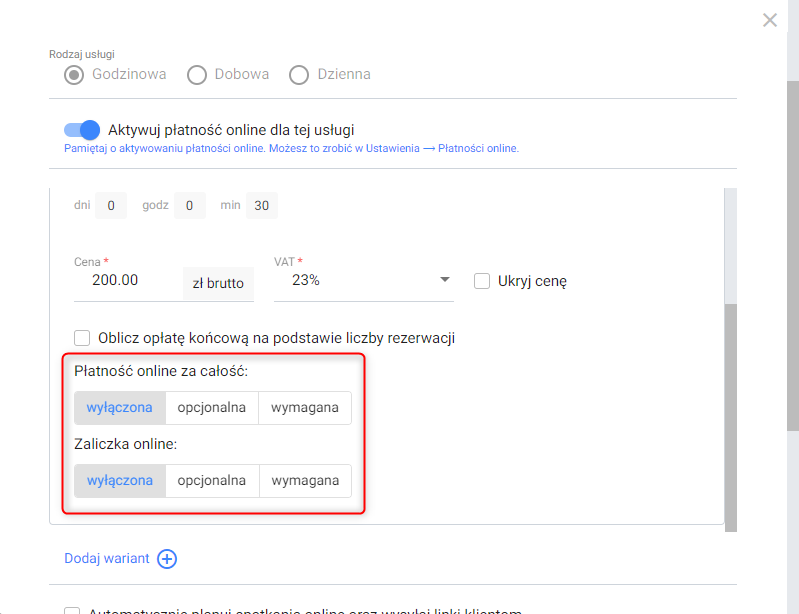Image resolution: width=799 pixels, height=614 pixels.
Task: Set Płatność online za całość to wyłączona
Action: tap(120, 408)
